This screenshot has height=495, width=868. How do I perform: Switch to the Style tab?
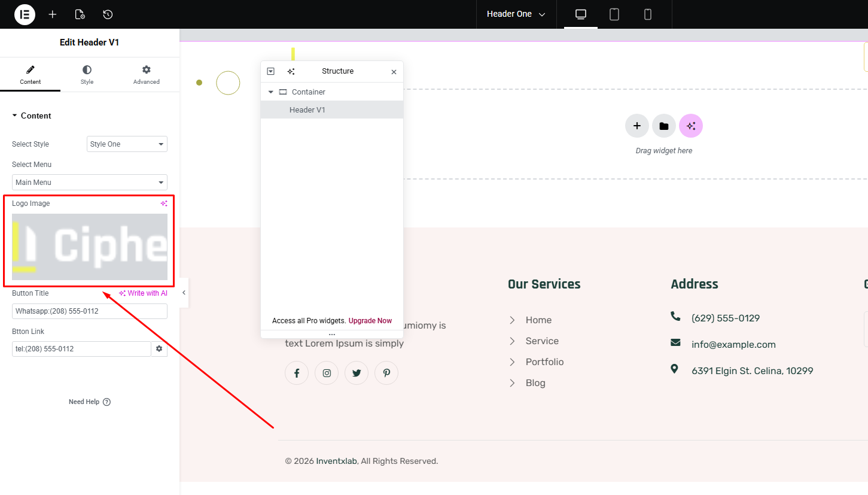(87, 75)
